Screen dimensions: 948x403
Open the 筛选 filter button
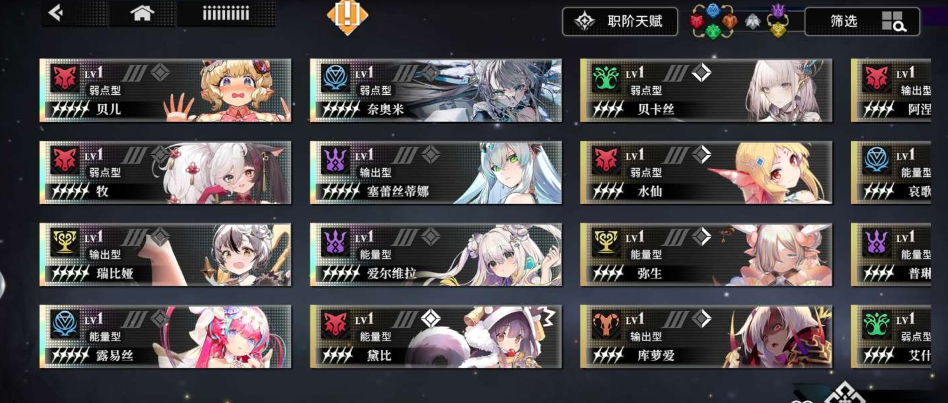point(862,21)
